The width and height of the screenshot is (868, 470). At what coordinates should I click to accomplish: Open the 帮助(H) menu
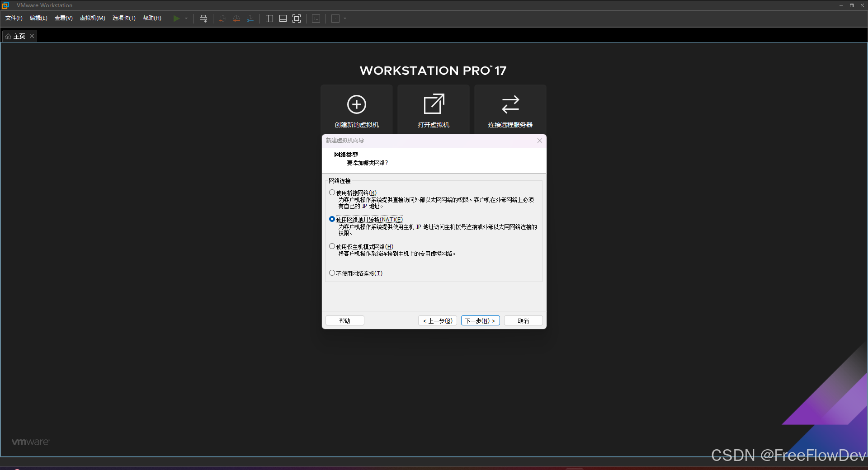tap(152, 18)
